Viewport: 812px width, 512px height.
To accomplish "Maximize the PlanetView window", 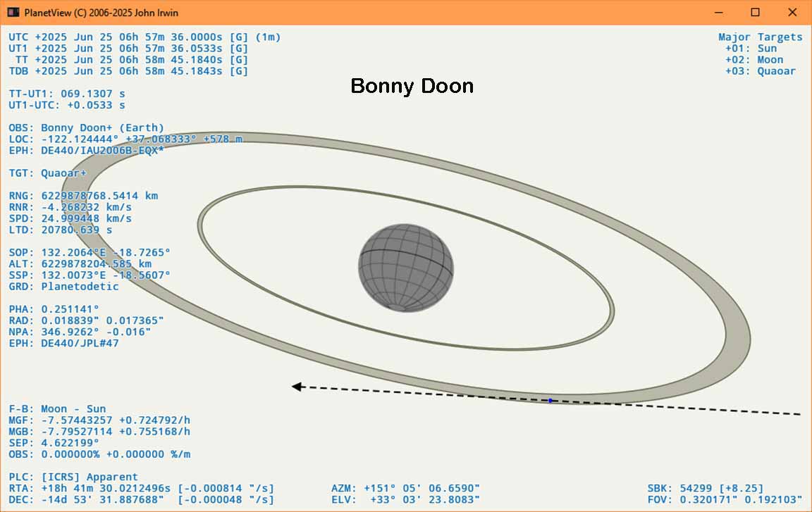I will (755, 12).
